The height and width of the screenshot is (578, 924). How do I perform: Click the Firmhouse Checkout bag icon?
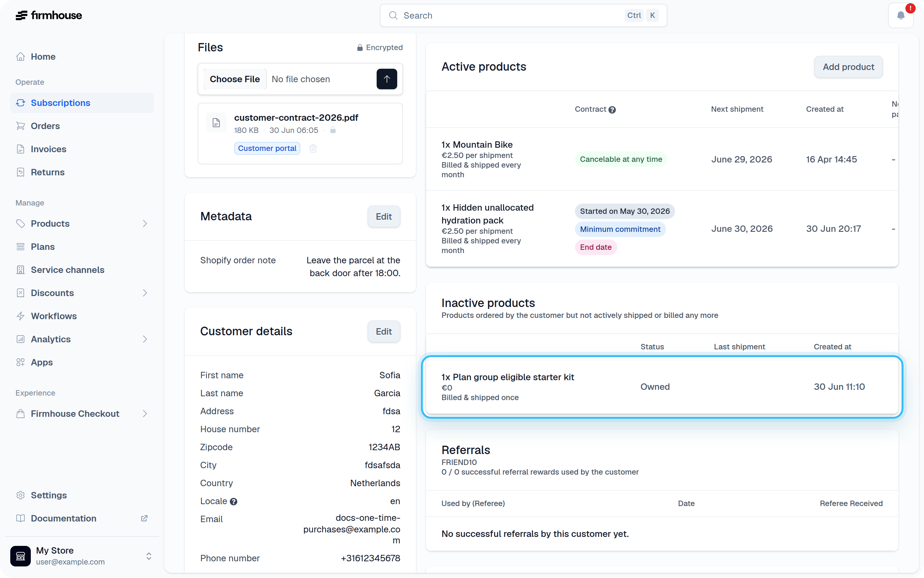point(21,414)
